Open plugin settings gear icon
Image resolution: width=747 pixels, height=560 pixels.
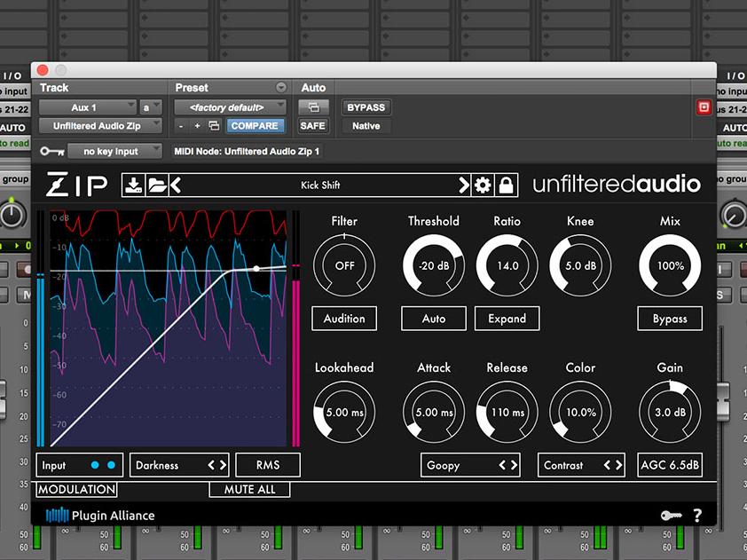[x=483, y=185]
